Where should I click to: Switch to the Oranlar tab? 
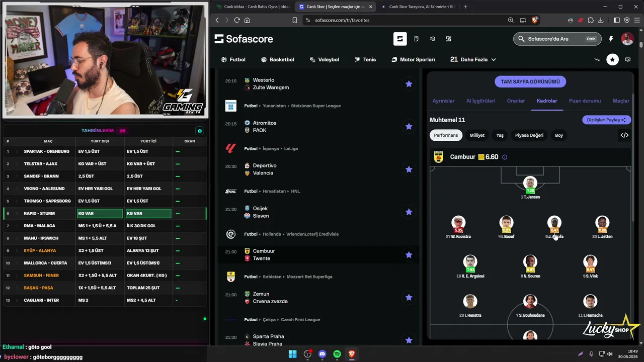[516, 101]
